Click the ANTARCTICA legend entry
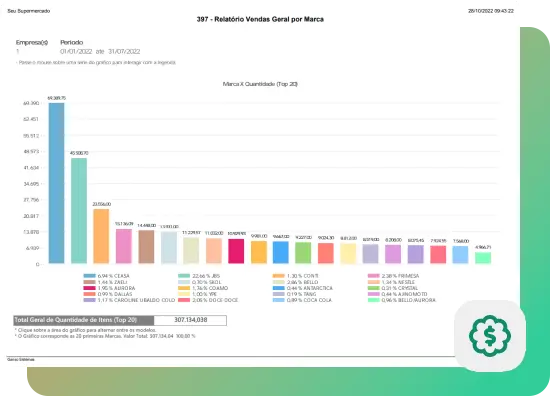Viewport: 550px width, 396px height. click(x=303, y=288)
